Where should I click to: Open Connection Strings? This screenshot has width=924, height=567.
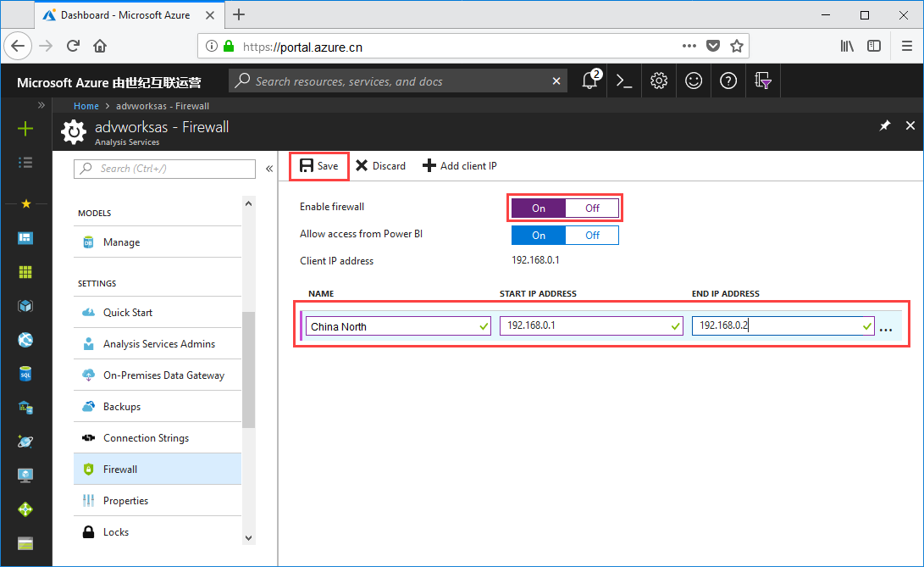pyautogui.click(x=158, y=437)
